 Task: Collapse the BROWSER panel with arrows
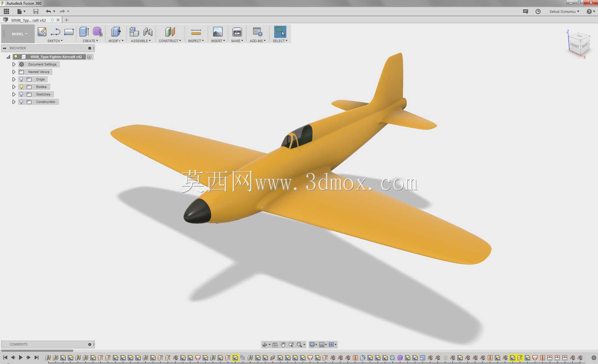[4, 48]
